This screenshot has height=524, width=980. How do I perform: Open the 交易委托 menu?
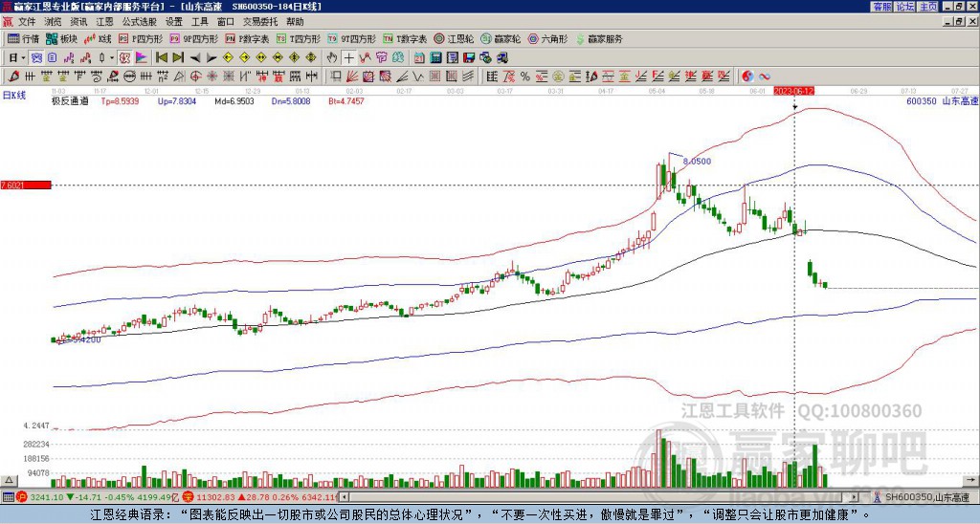coord(260,22)
